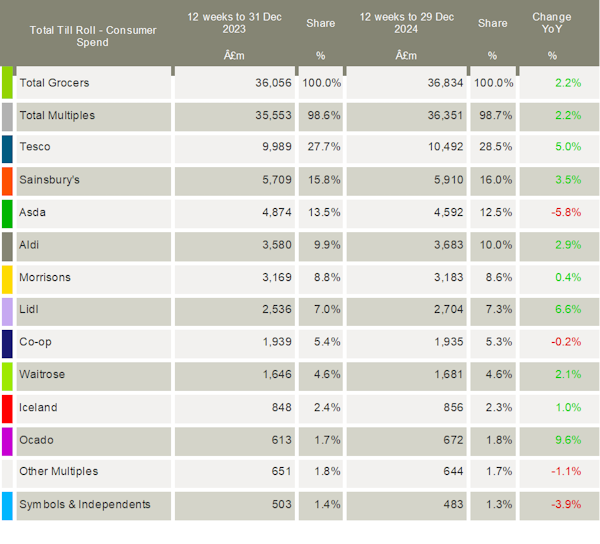
Task: Select Morrisons' 0.4% YoY change
Action: pos(568,277)
